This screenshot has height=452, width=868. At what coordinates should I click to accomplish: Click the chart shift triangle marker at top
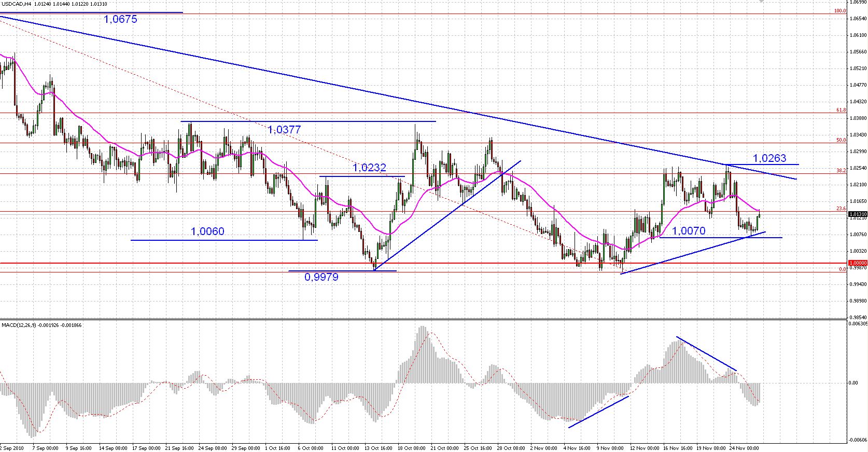point(761,2)
